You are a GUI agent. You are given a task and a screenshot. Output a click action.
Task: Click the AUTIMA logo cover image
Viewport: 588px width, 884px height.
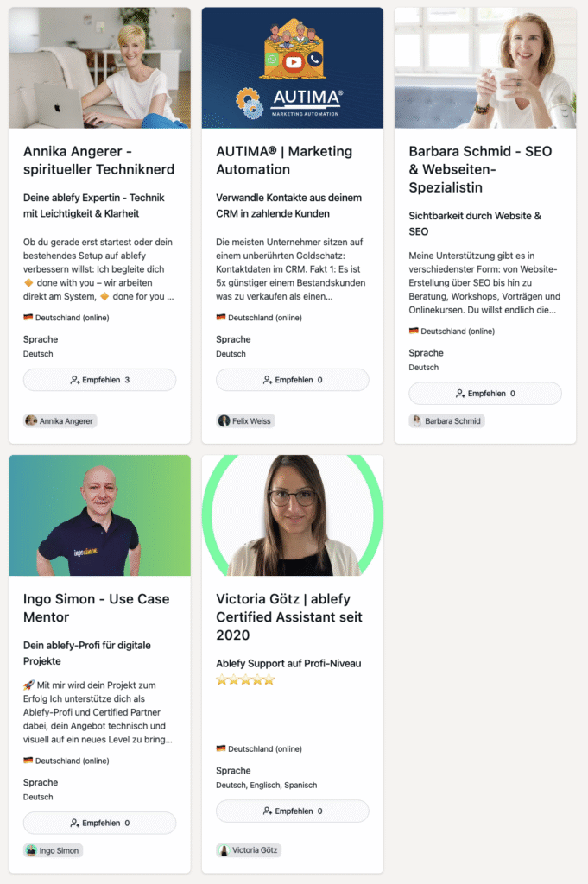[x=293, y=67]
